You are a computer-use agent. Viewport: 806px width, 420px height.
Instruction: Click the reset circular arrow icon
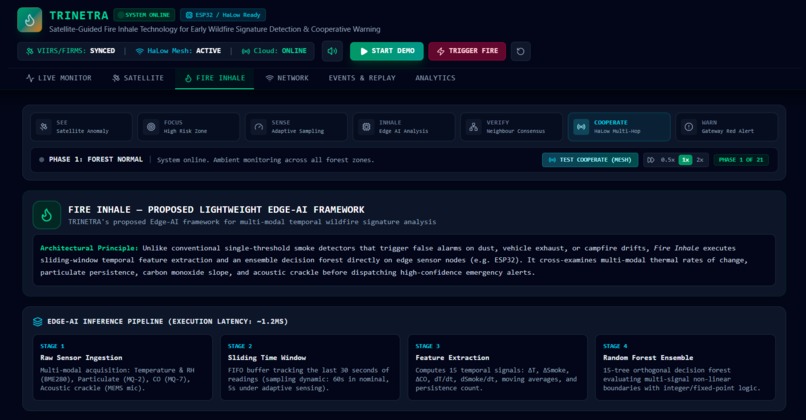[x=520, y=51]
